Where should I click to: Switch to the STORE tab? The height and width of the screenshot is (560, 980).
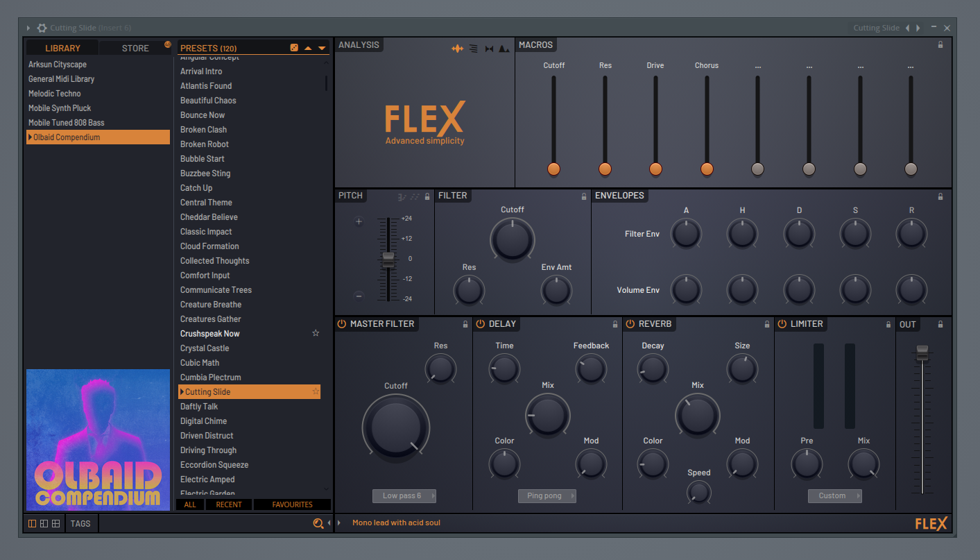tap(136, 47)
